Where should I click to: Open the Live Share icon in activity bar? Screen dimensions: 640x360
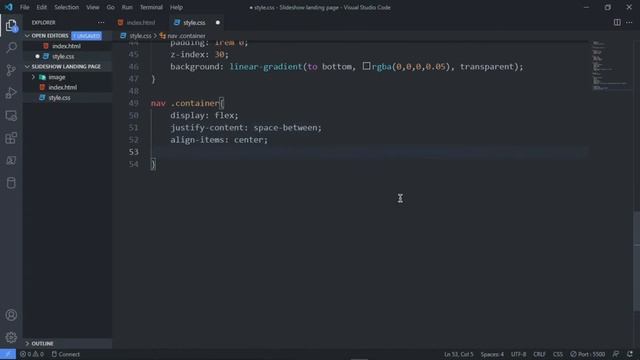pos(11,160)
